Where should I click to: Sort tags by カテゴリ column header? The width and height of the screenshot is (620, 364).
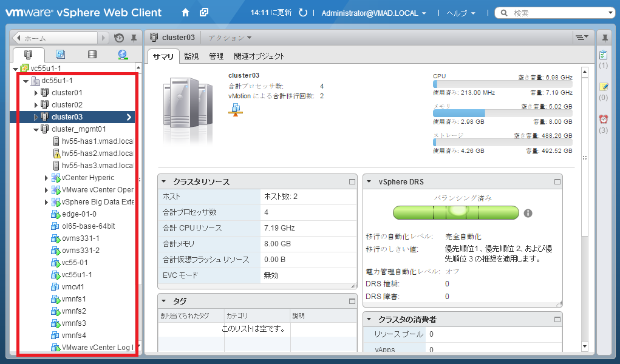pos(257,316)
